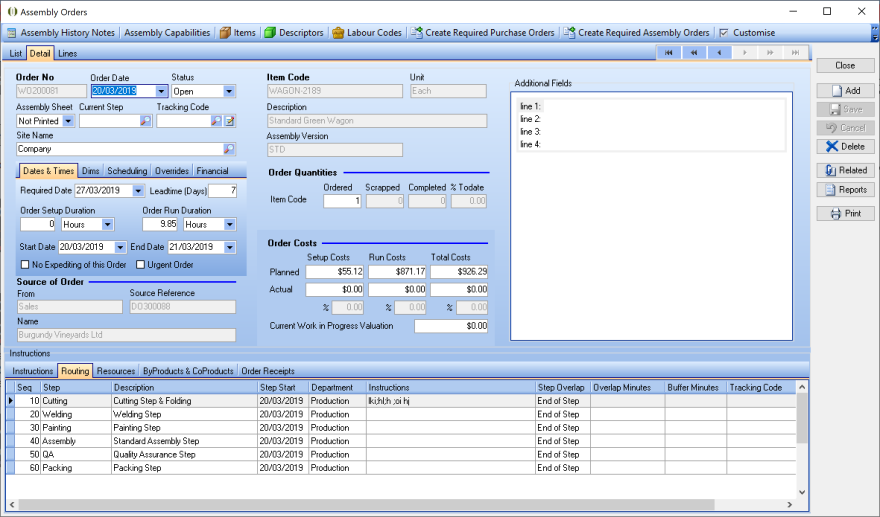Open the Items toolbar icon
This screenshot has height=517, width=880.
point(225,33)
